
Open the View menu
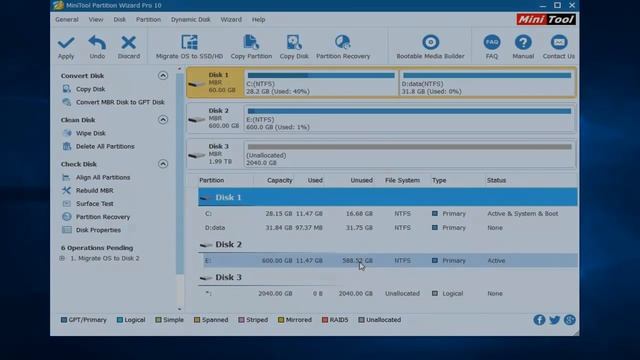pos(96,20)
